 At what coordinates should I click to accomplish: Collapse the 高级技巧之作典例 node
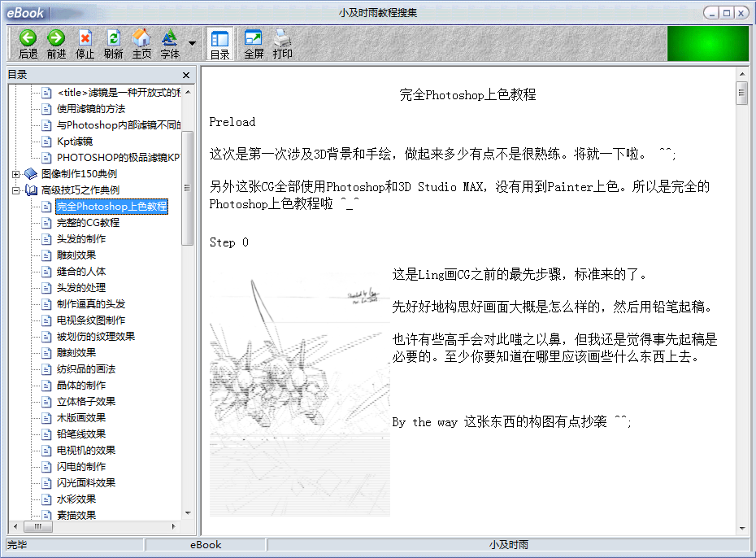pos(16,190)
